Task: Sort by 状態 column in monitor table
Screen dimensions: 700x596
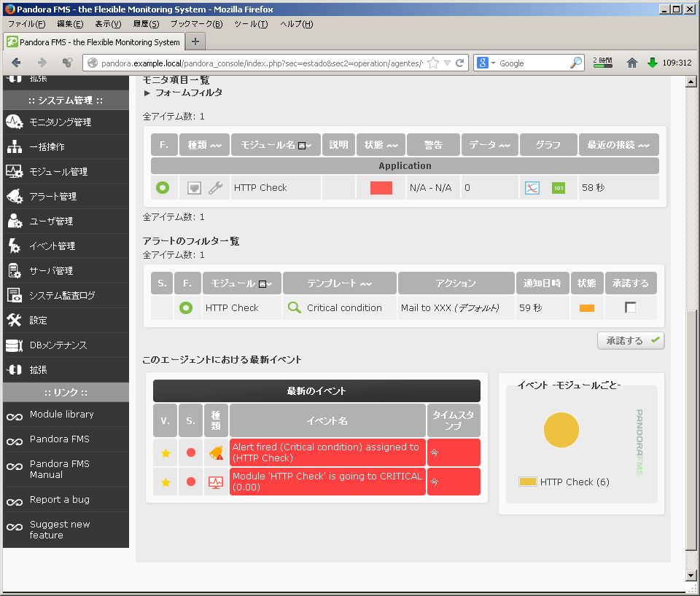Action: coord(381,144)
